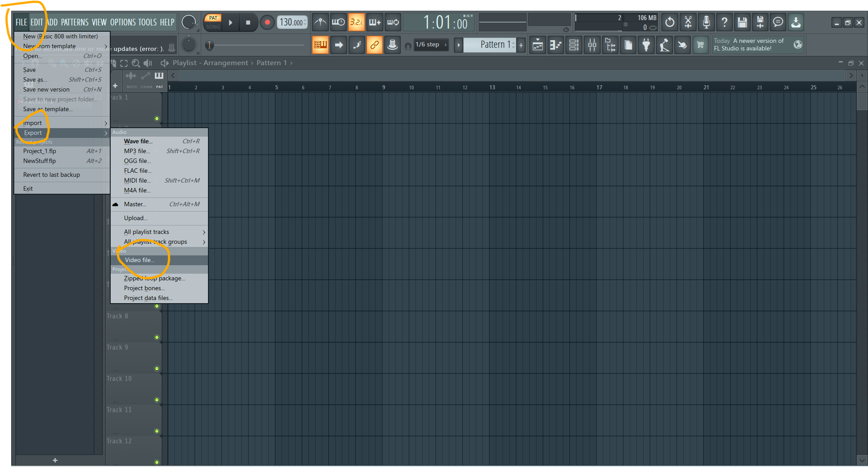Image resolution: width=868 pixels, height=467 pixels.
Task: Click the one-click recording microphone icon
Action: click(706, 22)
